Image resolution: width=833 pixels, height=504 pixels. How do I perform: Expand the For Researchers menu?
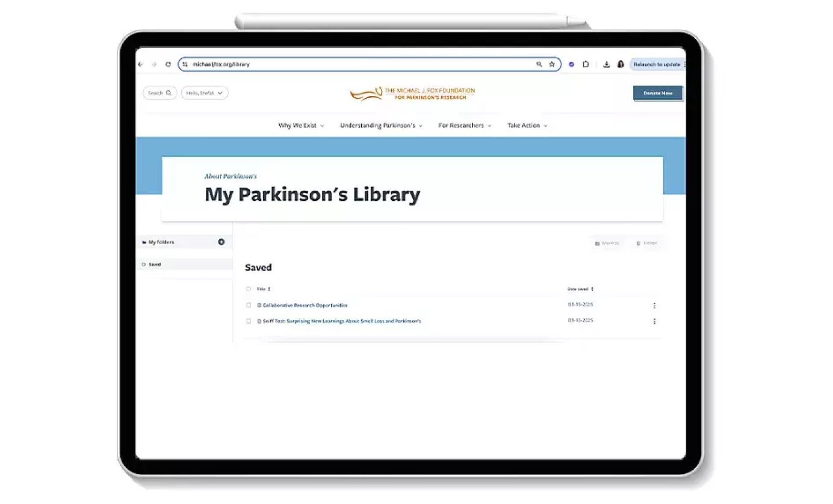(x=465, y=126)
